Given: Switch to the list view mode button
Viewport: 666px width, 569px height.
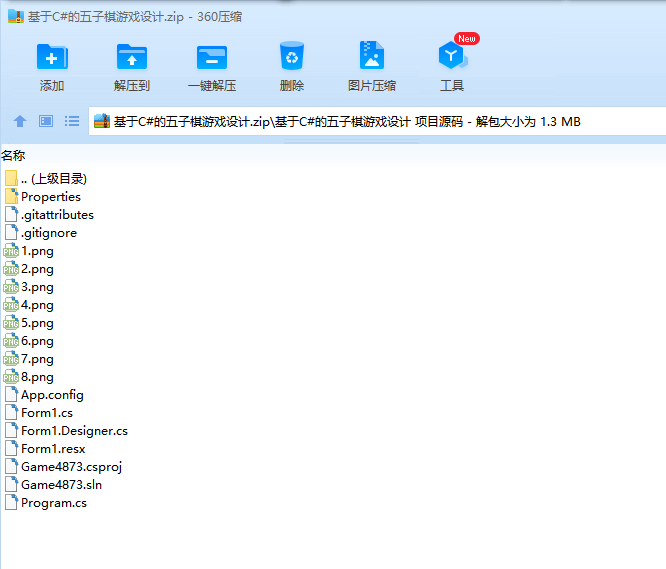Looking at the screenshot, I should pyautogui.click(x=72, y=121).
